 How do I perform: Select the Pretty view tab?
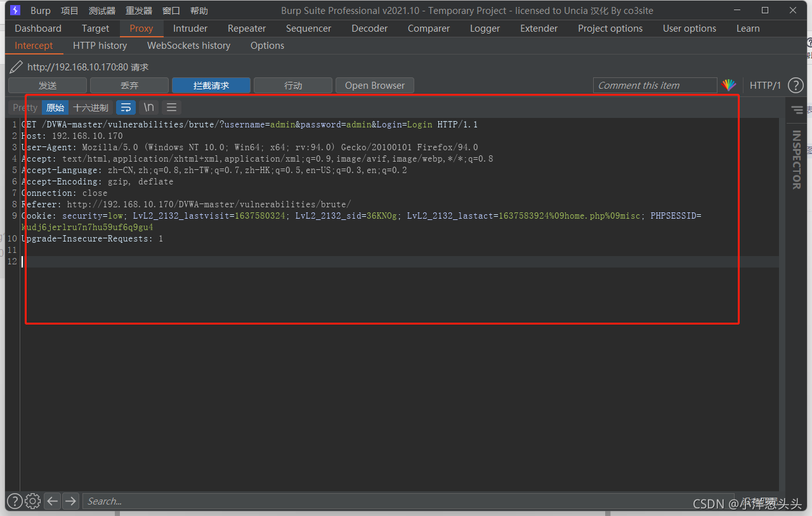[25, 107]
